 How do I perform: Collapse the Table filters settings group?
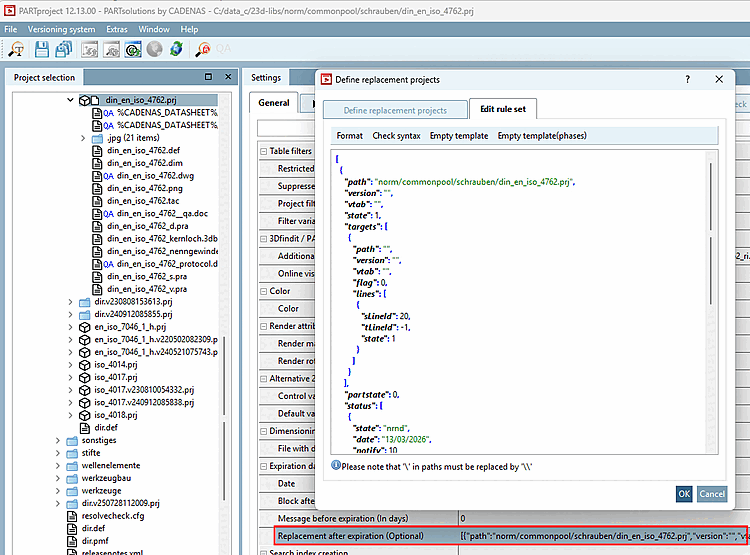[x=264, y=151]
